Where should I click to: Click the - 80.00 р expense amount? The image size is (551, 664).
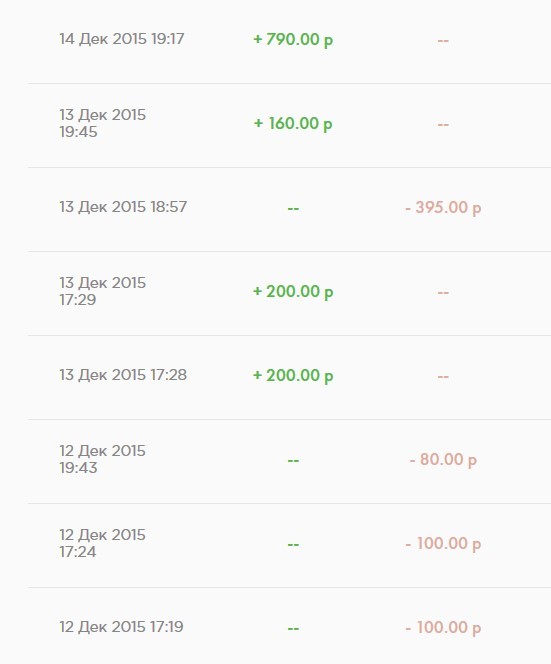point(443,459)
